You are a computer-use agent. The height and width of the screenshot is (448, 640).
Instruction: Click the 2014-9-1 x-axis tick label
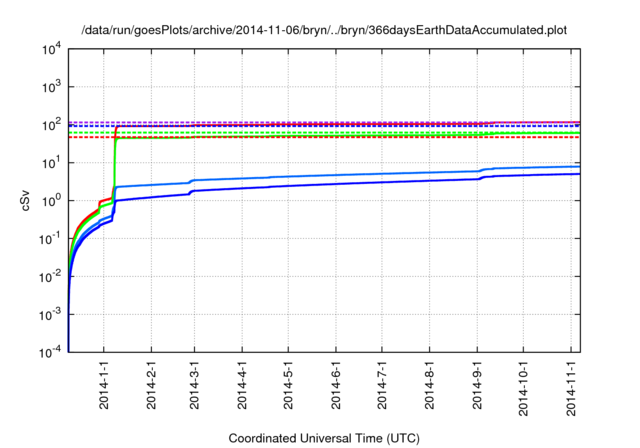coord(478,385)
